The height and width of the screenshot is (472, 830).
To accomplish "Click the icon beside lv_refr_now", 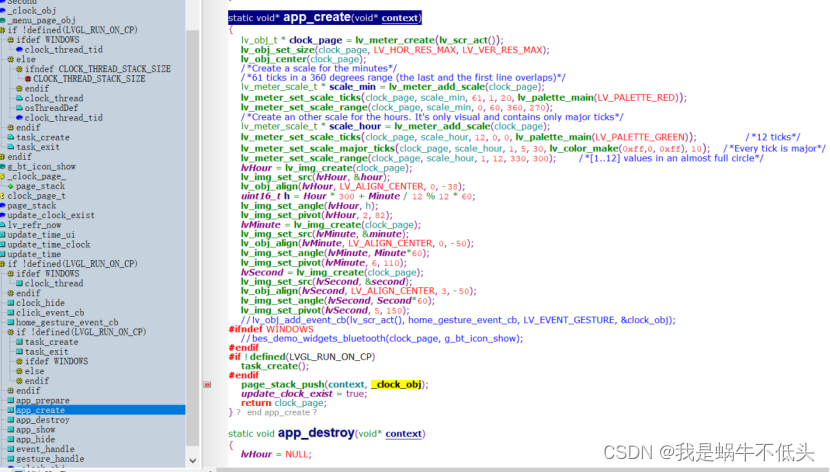I will coord(3,225).
